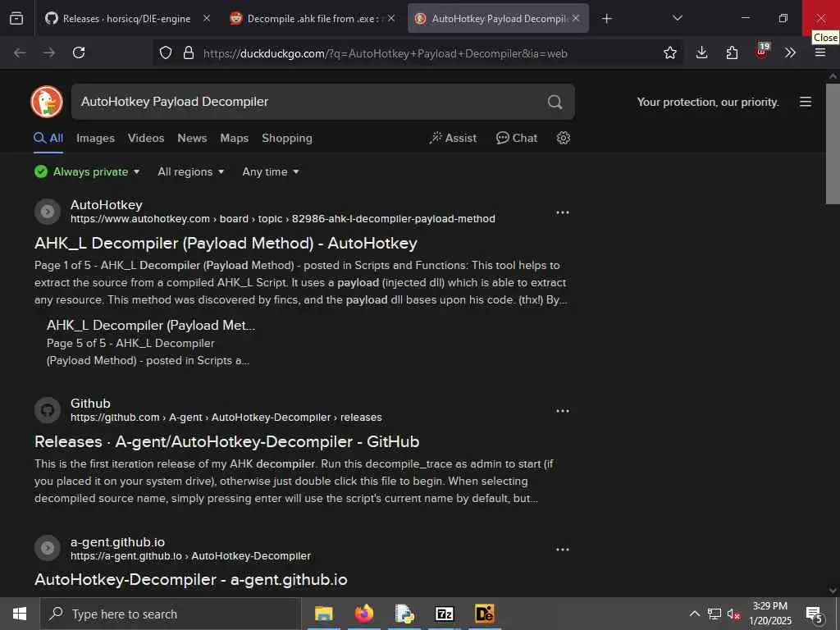Open the Windows Start menu
The height and width of the screenshot is (630, 840).
click(x=20, y=614)
